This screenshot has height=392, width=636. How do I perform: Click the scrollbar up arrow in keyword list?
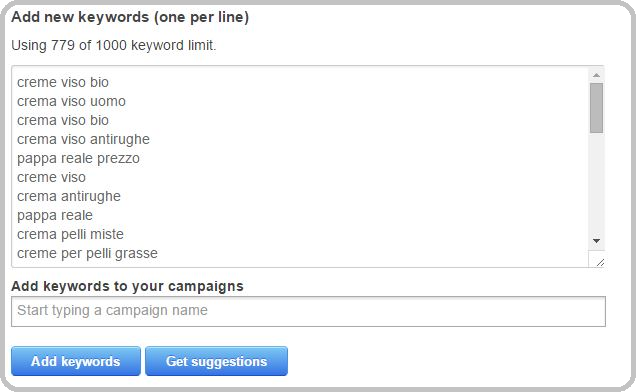596,75
